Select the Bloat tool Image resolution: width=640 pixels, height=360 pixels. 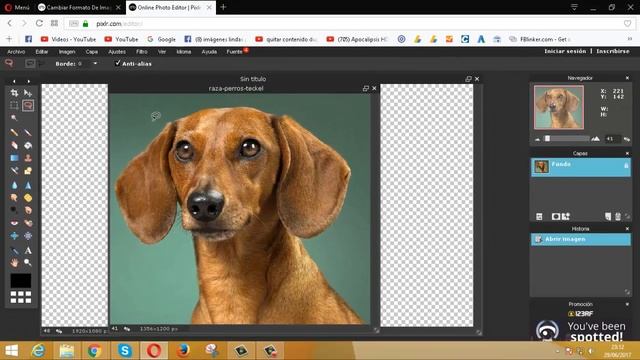[x=14, y=236]
